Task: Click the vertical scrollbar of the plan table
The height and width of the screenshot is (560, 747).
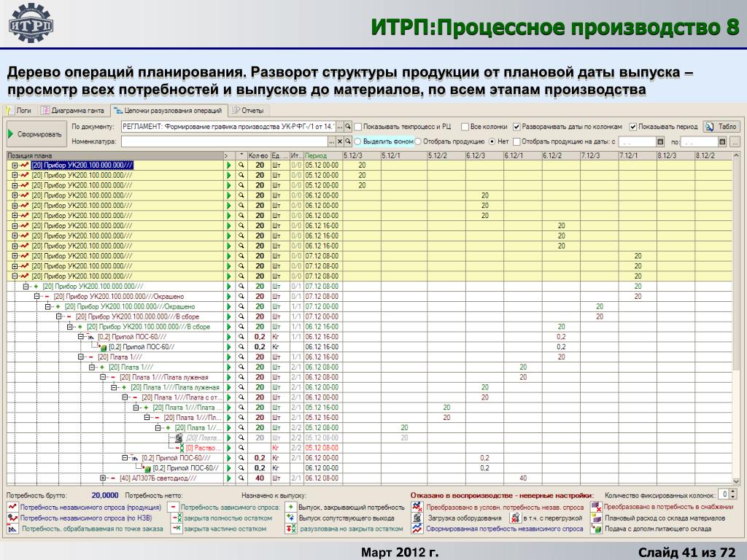Action: 736,318
